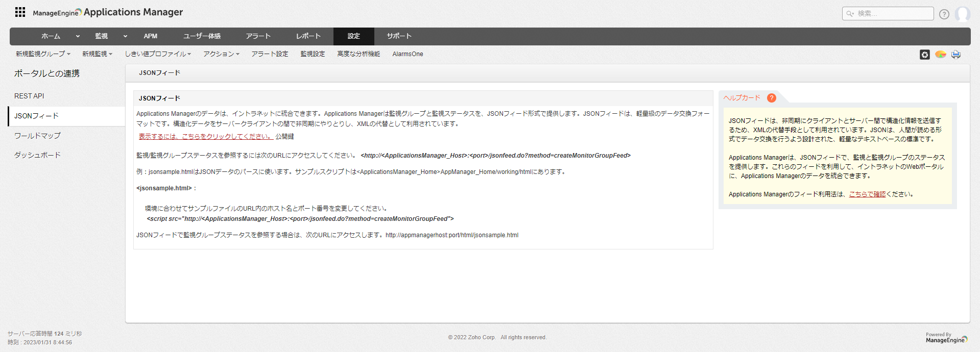Click the pie chart icon

tap(940, 55)
